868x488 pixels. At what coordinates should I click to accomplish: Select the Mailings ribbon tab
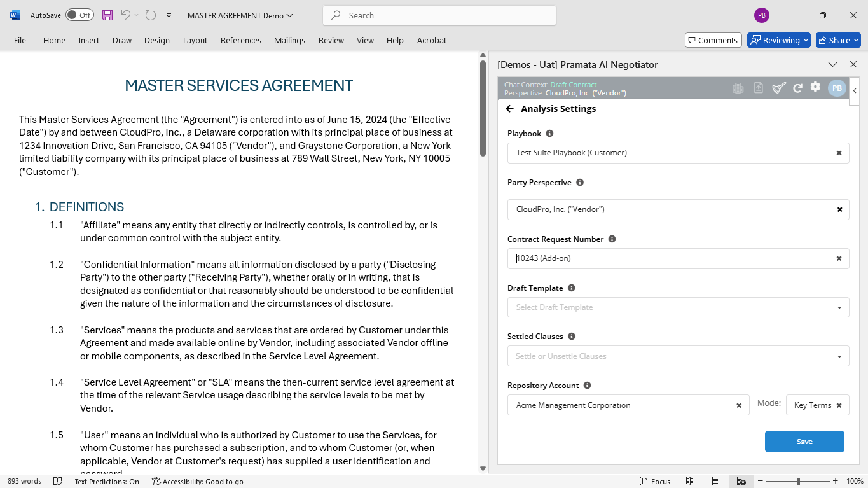(289, 40)
